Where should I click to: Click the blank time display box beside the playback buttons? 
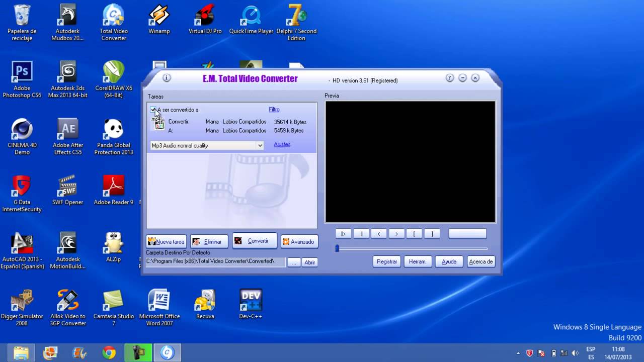point(468,234)
